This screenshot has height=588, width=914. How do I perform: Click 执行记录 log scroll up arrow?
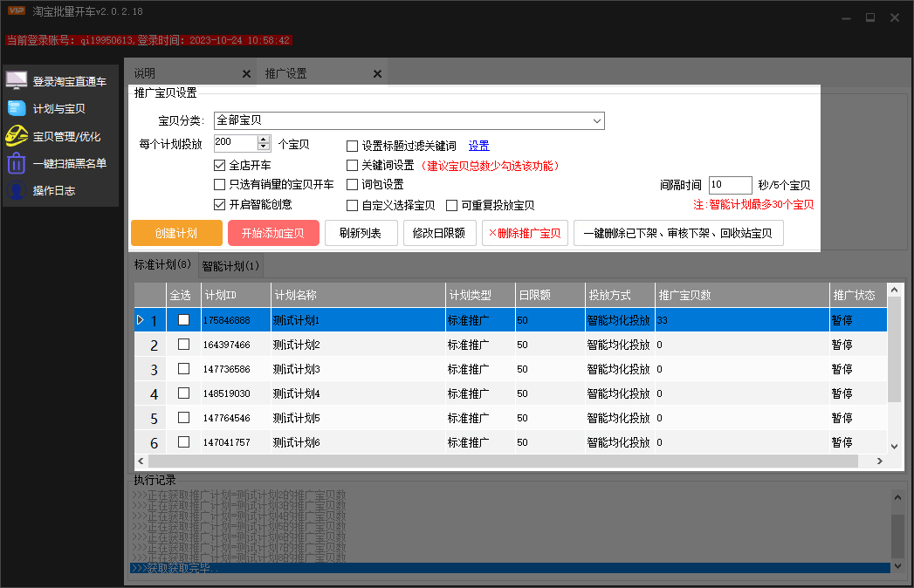pos(897,497)
